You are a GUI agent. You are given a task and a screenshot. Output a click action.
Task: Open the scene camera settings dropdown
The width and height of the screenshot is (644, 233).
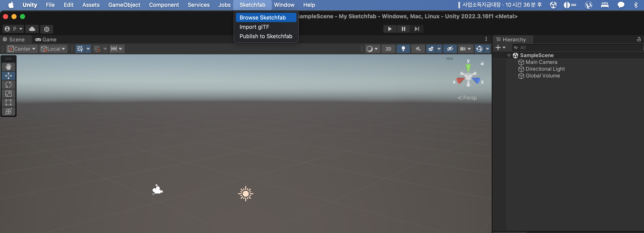tap(465, 49)
